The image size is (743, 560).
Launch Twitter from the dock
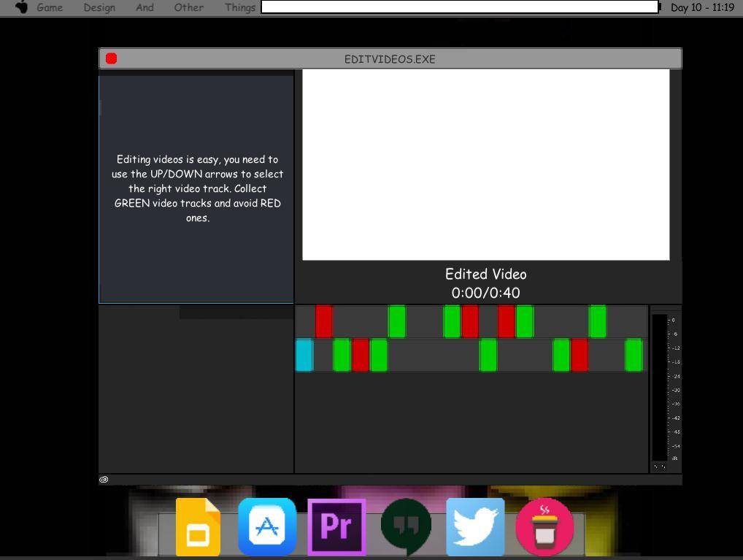475,526
